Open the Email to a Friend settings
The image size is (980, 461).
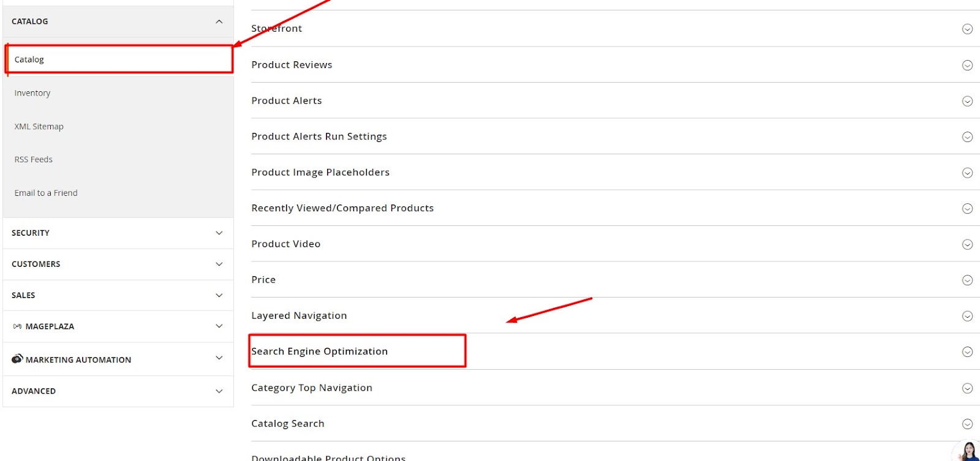[45, 192]
